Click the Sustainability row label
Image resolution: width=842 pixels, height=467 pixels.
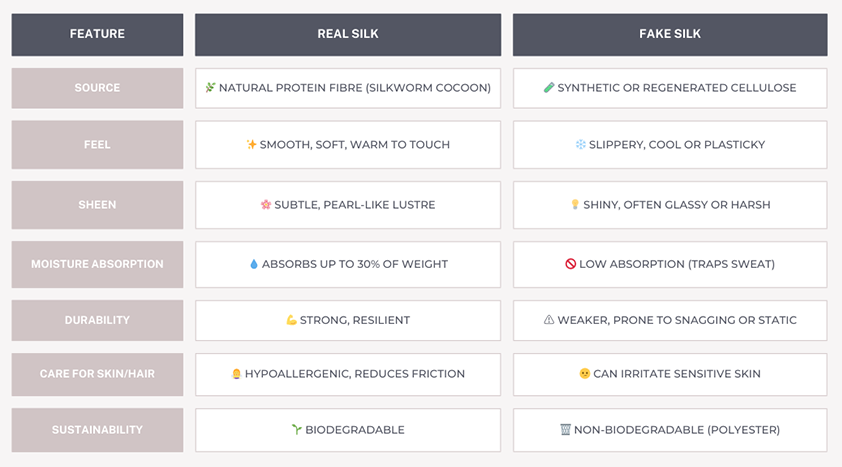point(97,430)
